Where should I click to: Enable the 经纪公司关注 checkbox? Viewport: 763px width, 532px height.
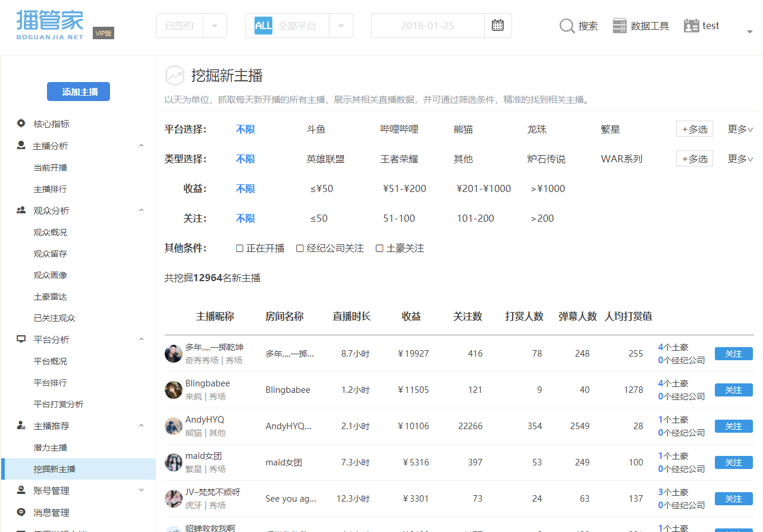(300, 248)
